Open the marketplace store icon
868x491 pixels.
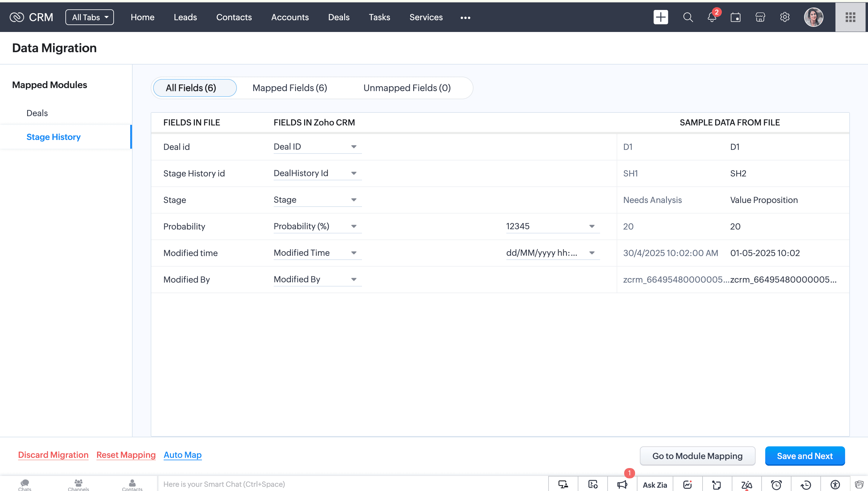click(760, 17)
